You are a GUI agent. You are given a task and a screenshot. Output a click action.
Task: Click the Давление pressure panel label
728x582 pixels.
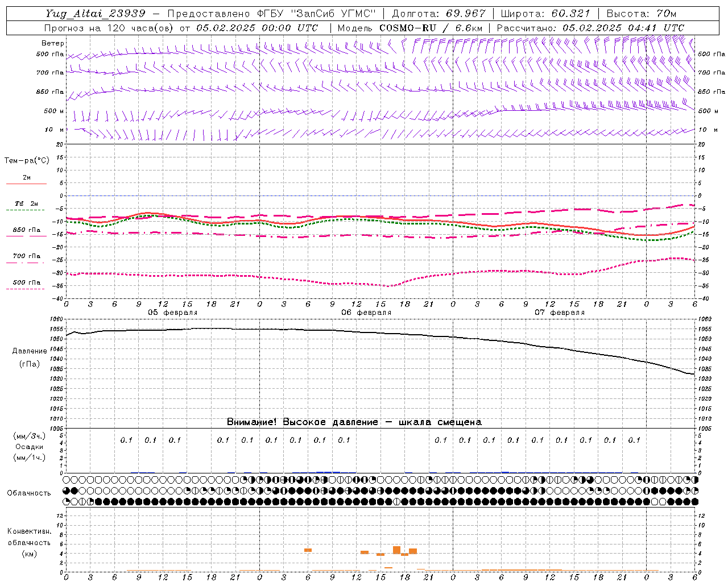coord(30,351)
